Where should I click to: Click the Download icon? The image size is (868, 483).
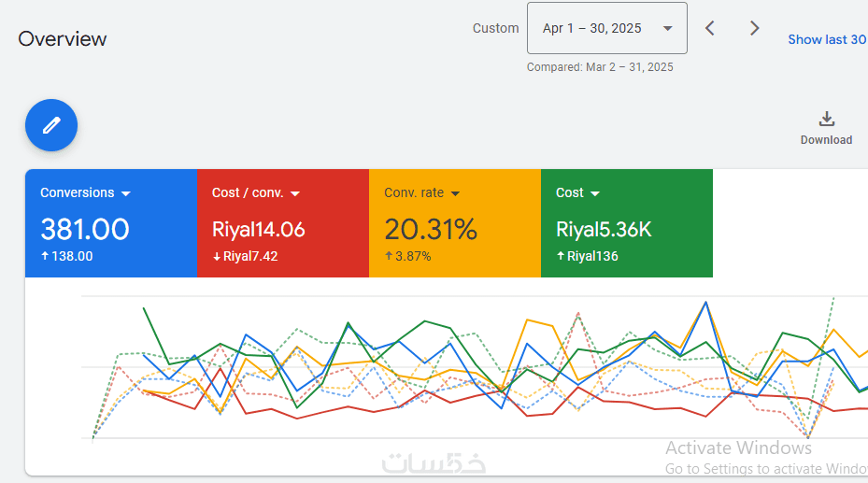(x=826, y=120)
